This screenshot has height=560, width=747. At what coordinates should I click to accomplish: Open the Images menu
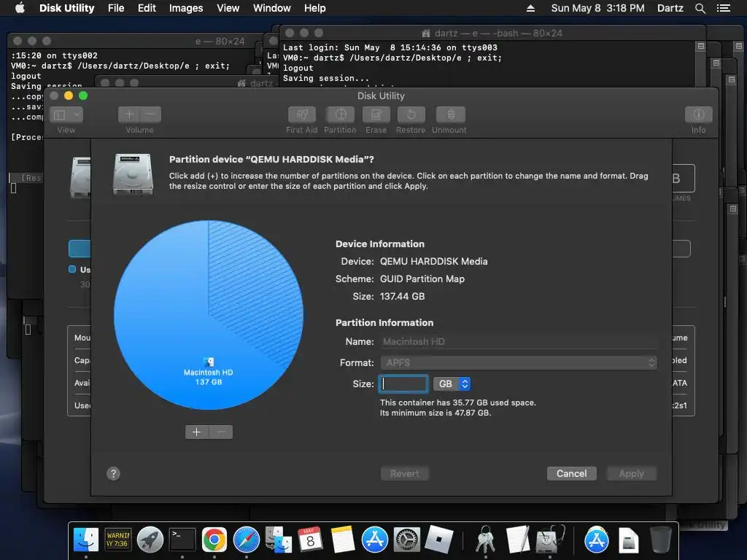[x=186, y=8]
